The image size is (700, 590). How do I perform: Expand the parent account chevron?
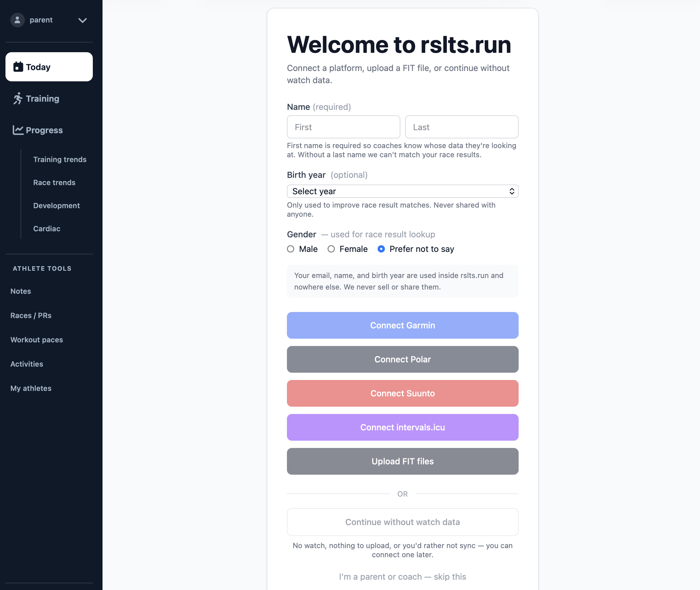point(82,20)
